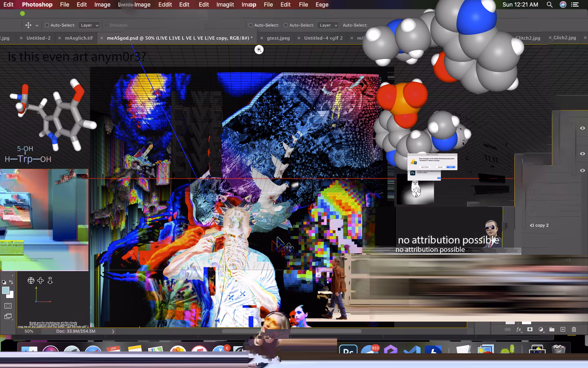Switch to the Untitled-2 tab
This screenshot has width=588, height=368.
coord(38,38)
